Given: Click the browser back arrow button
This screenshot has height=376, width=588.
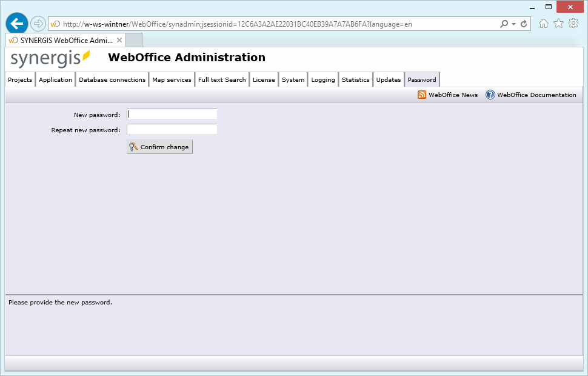Looking at the screenshot, I should tap(17, 24).
